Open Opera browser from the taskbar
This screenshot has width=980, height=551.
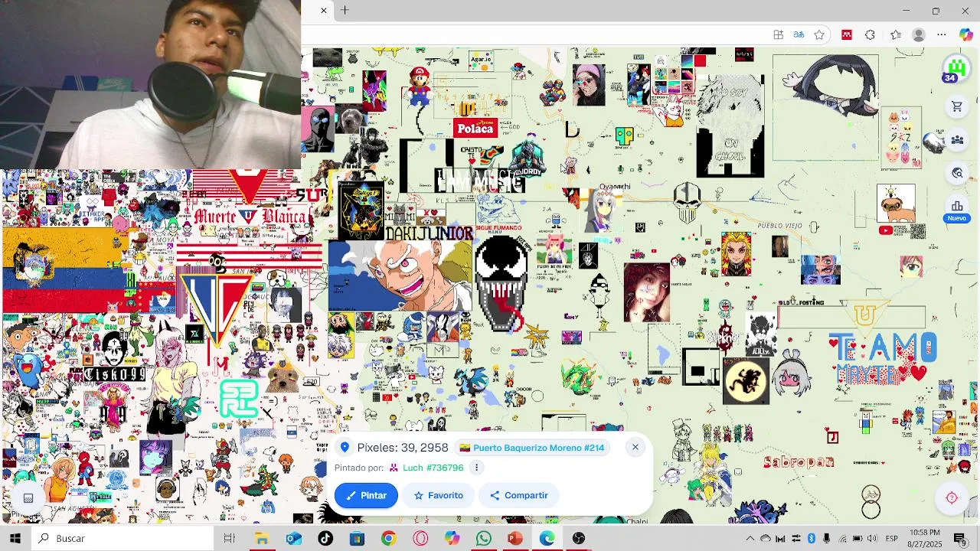(x=420, y=538)
